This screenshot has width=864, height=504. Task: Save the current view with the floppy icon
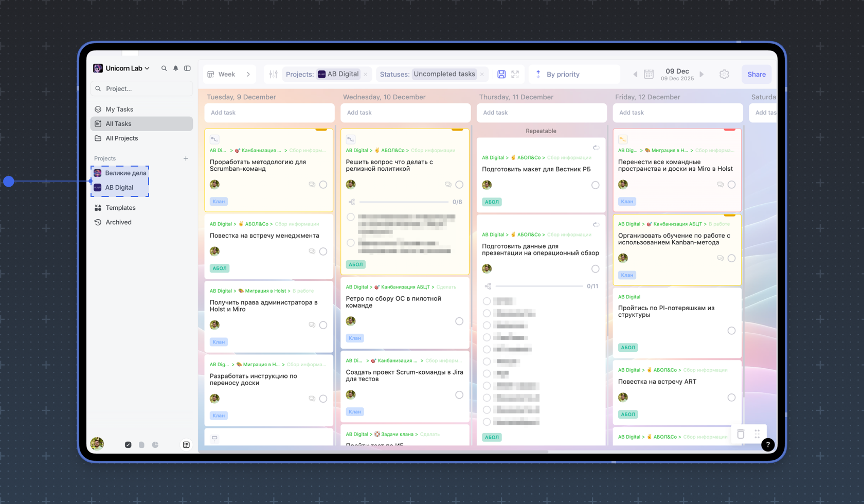coord(501,74)
